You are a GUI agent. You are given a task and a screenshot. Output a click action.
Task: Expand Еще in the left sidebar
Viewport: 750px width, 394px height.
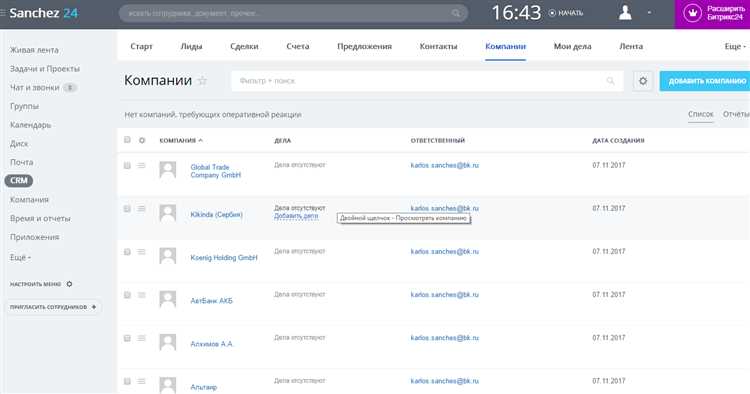click(x=20, y=257)
